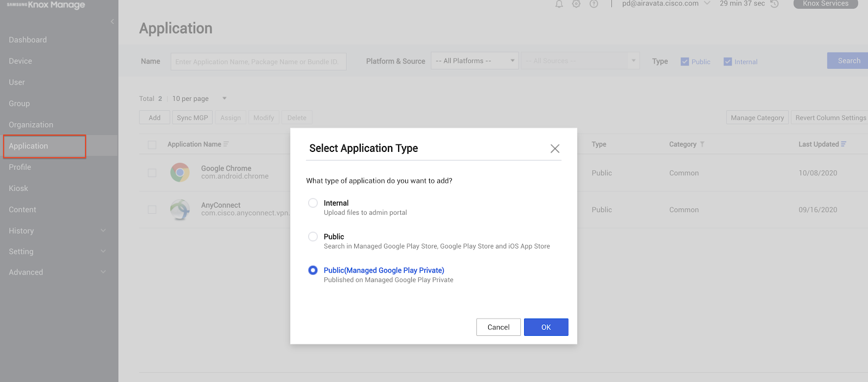Screen dimensions: 868x382
Task: Check the select-all applications checkbox
Action: [152, 145]
